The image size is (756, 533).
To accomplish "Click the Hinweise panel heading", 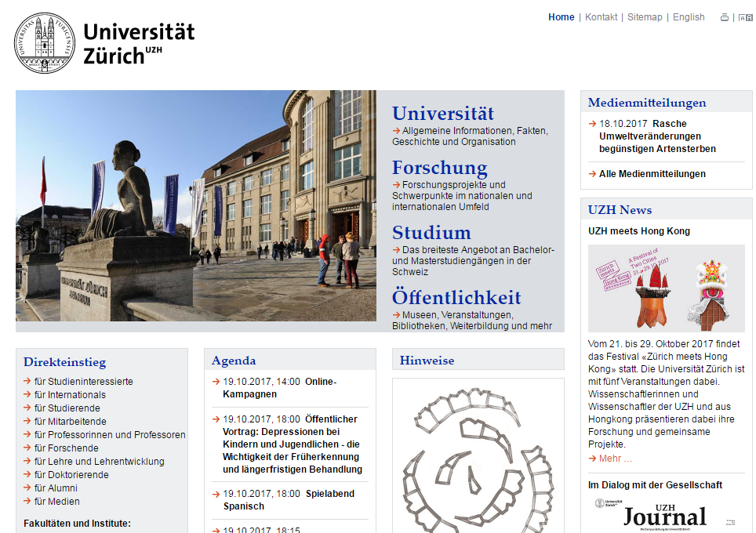I will pos(427,361).
